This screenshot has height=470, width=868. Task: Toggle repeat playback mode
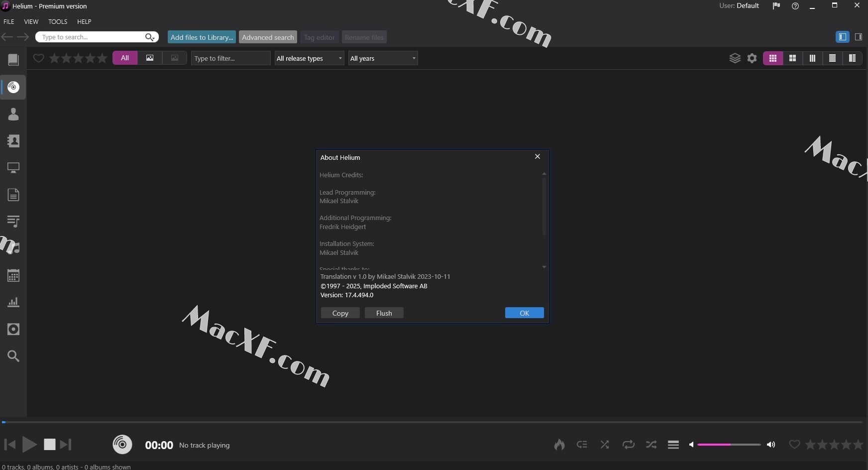628,445
